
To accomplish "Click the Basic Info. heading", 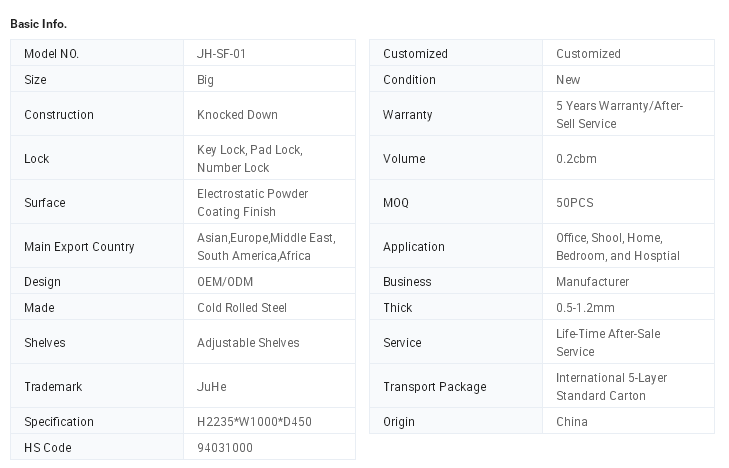I will (38, 23).
